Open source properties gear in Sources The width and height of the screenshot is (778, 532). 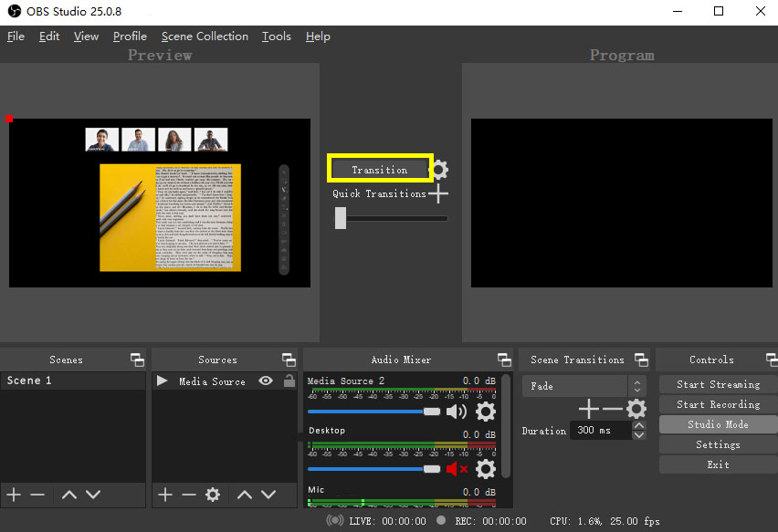coord(213,495)
